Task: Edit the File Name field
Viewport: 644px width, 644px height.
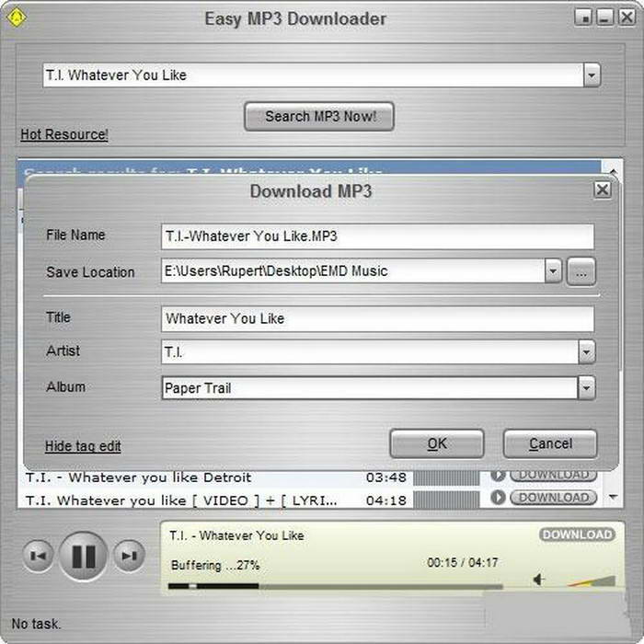Action: point(377,236)
